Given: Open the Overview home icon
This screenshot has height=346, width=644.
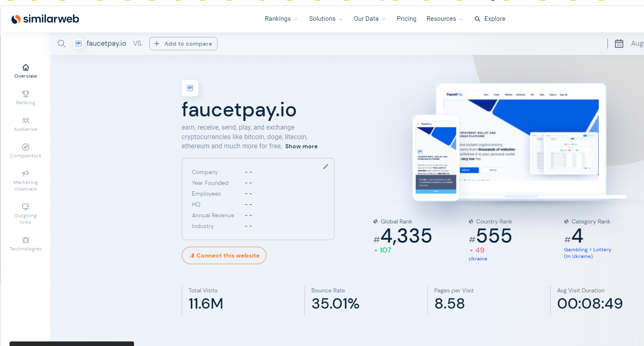Looking at the screenshot, I should (x=26, y=67).
